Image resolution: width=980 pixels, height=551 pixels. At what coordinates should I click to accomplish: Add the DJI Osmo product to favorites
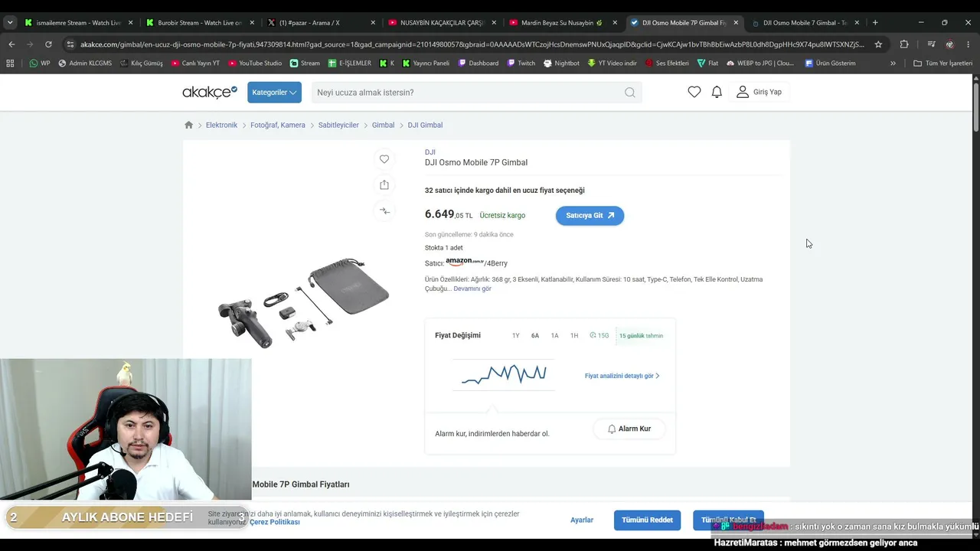(384, 159)
